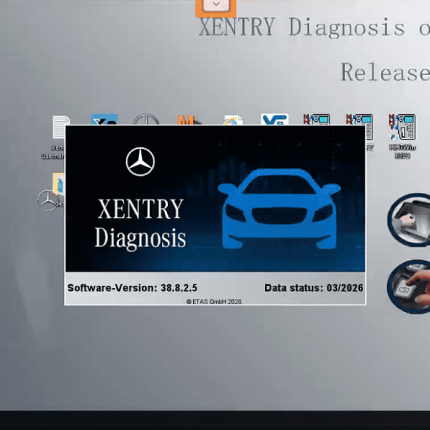
Task: Launch the blue V shortcut icon
Action: point(275,119)
